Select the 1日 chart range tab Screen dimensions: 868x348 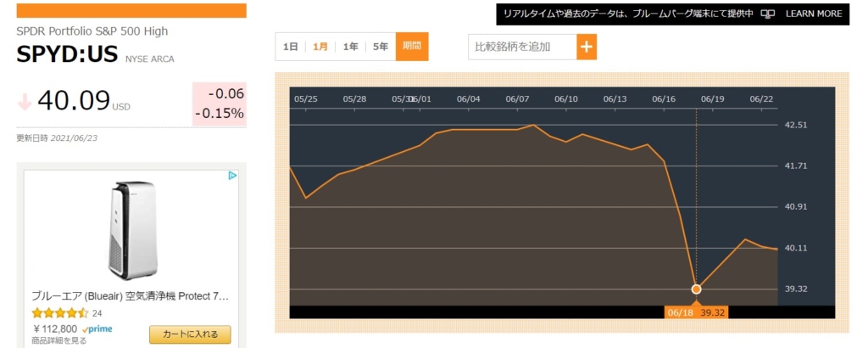coord(291,47)
